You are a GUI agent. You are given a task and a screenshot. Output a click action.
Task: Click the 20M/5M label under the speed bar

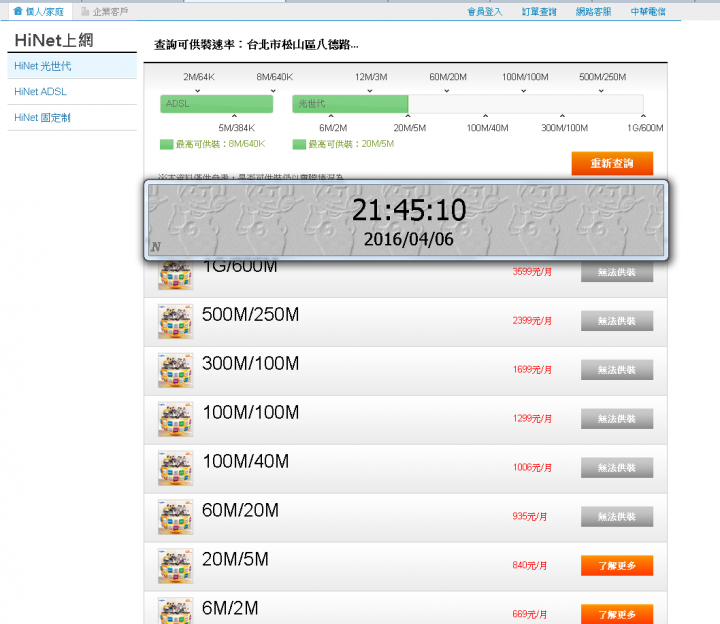(x=410, y=128)
